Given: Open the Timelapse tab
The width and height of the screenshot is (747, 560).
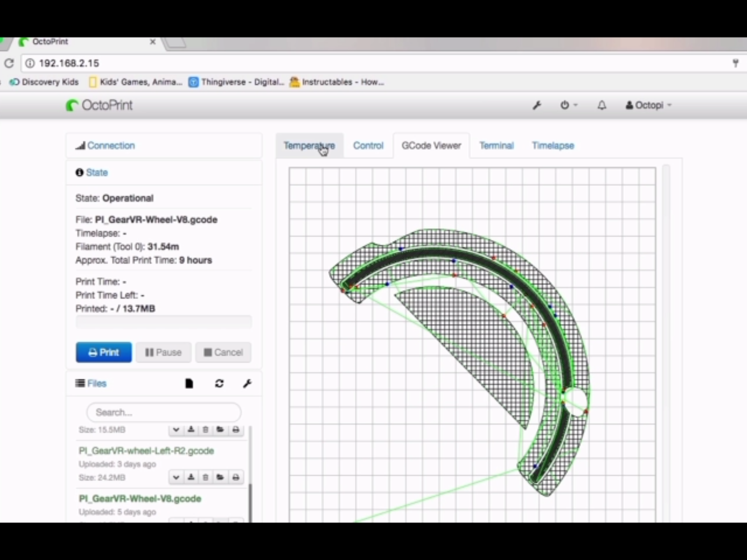Looking at the screenshot, I should [553, 145].
